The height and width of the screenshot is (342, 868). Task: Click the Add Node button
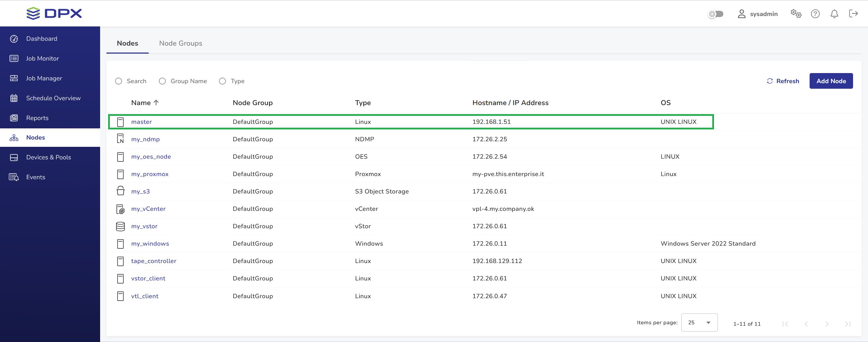(831, 81)
